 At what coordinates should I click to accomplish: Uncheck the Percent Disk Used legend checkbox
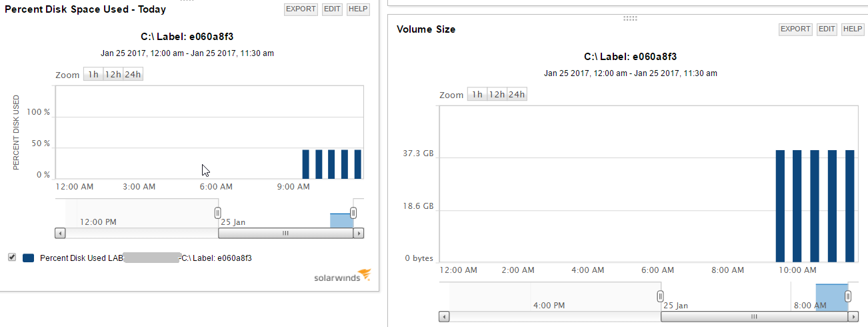tap(11, 258)
